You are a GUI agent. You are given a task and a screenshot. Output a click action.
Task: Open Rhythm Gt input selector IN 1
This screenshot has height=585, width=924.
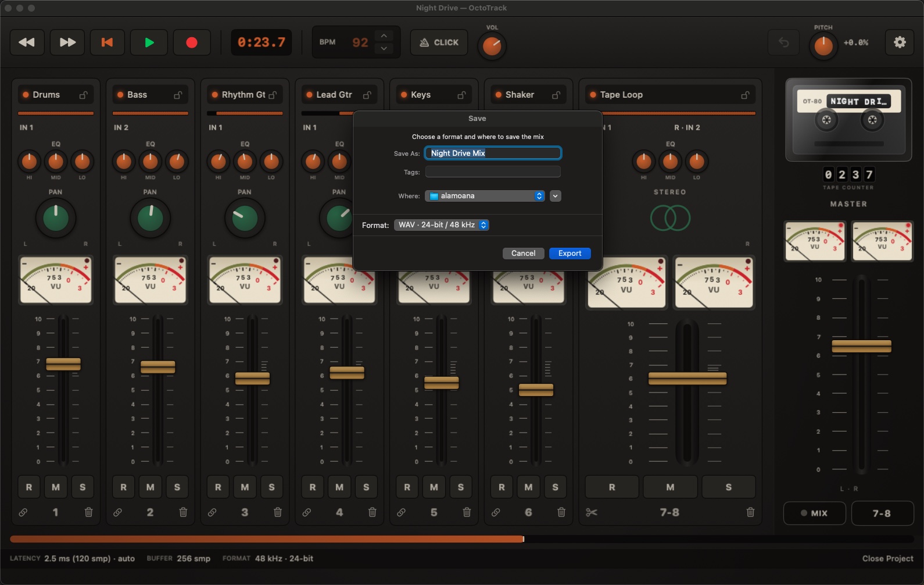click(x=216, y=127)
